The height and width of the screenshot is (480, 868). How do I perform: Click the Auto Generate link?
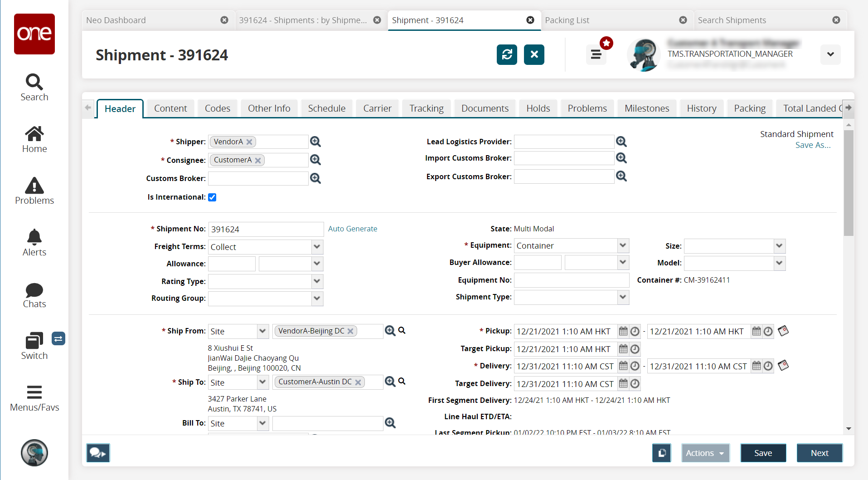(x=352, y=229)
